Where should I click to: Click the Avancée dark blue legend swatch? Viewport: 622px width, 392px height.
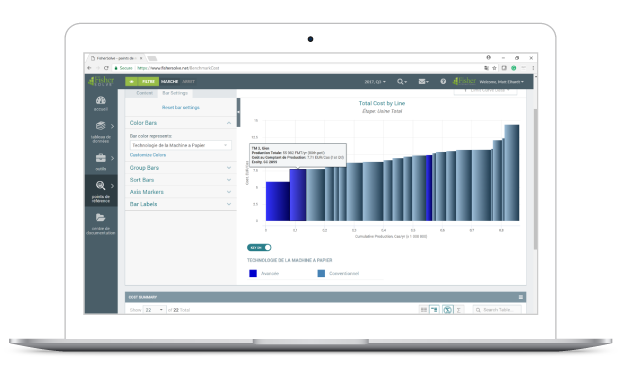[253, 273]
